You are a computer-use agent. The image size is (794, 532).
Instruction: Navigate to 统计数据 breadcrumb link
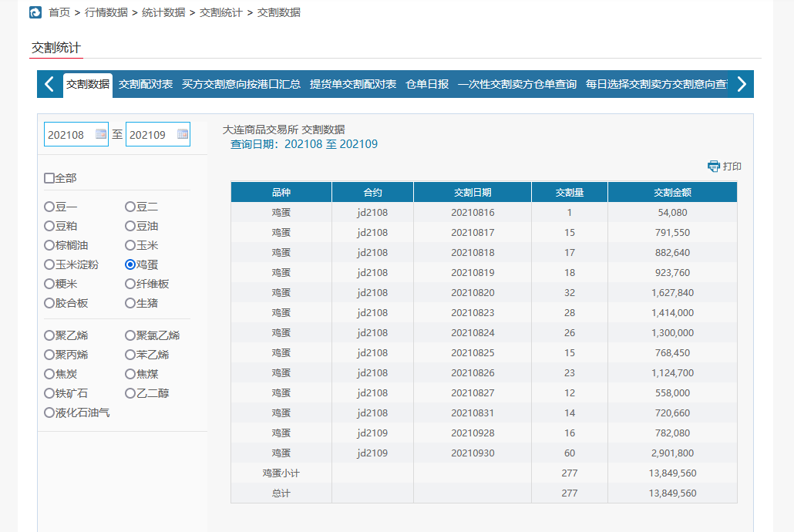pyautogui.click(x=163, y=12)
